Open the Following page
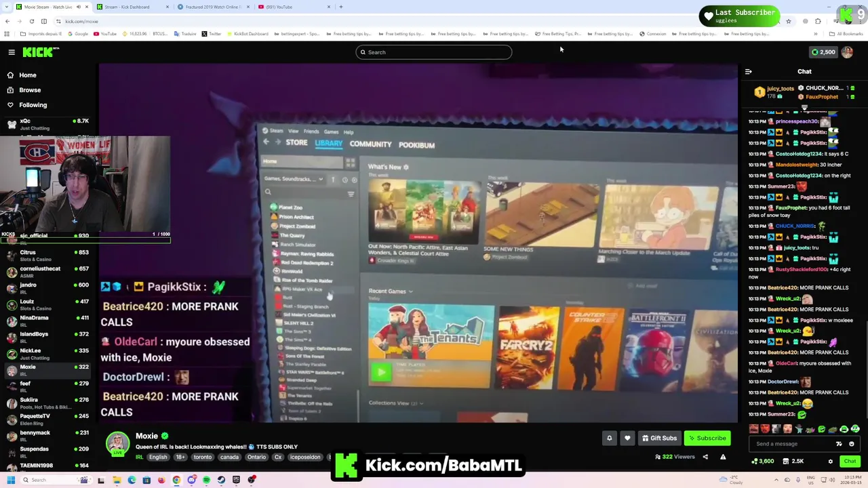868x488 pixels. click(x=33, y=105)
